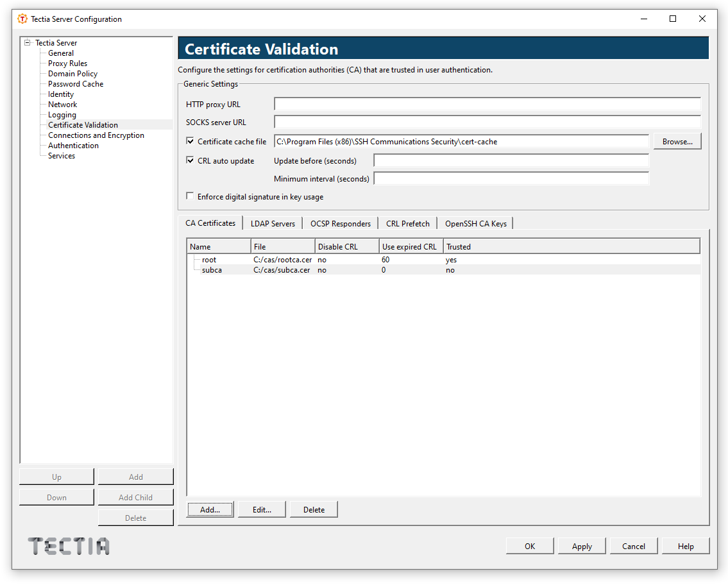Switch to OpenSSH CA Keys tab
This screenshot has height=585, width=728.
point(476,223)
